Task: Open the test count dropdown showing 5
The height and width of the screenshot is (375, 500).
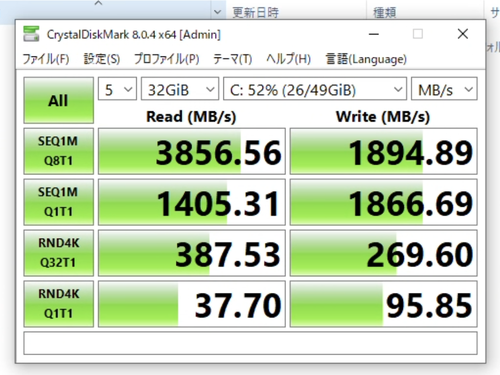Action: click(117, 89)
